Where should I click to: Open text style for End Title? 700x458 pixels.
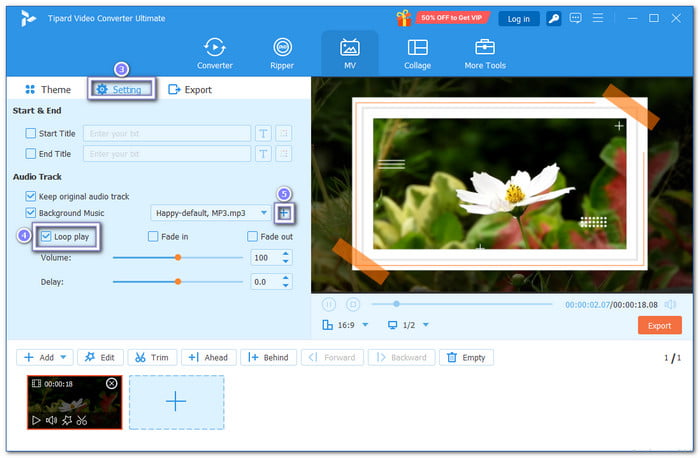[x=263, y=154]
